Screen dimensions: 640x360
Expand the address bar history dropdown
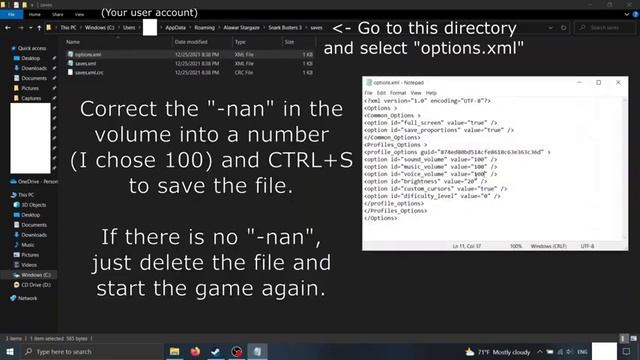pos(550,28)
